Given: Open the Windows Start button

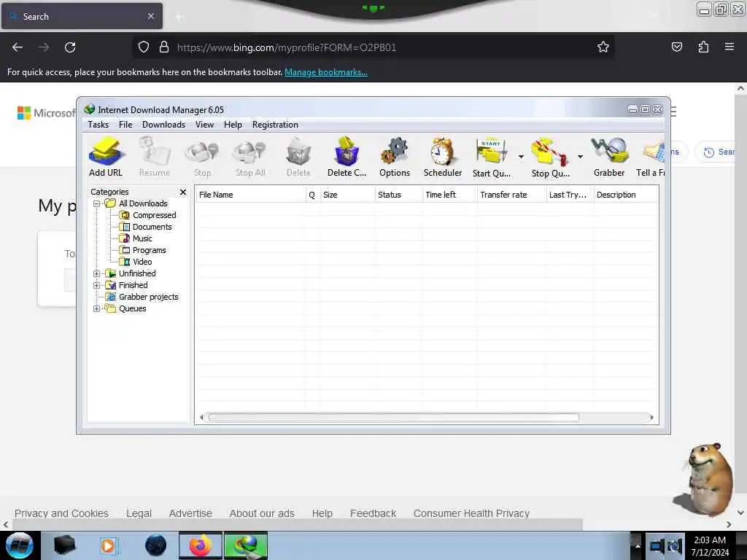Looking at the screenshot, I should [x=20, y=545].
